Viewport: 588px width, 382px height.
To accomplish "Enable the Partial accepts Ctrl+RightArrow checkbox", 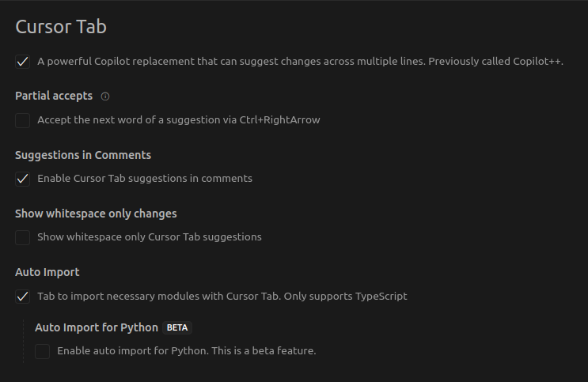I will pyautogui.click(x=22, y=120).
